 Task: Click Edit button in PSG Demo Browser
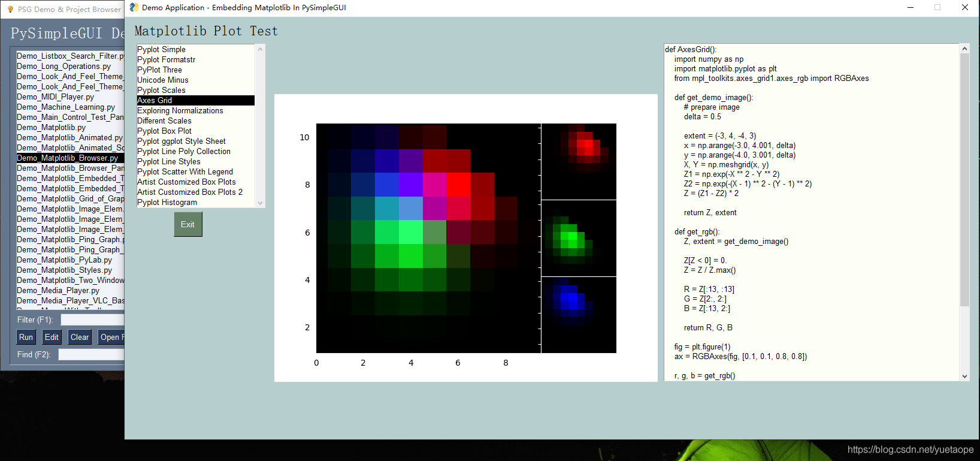52,337
